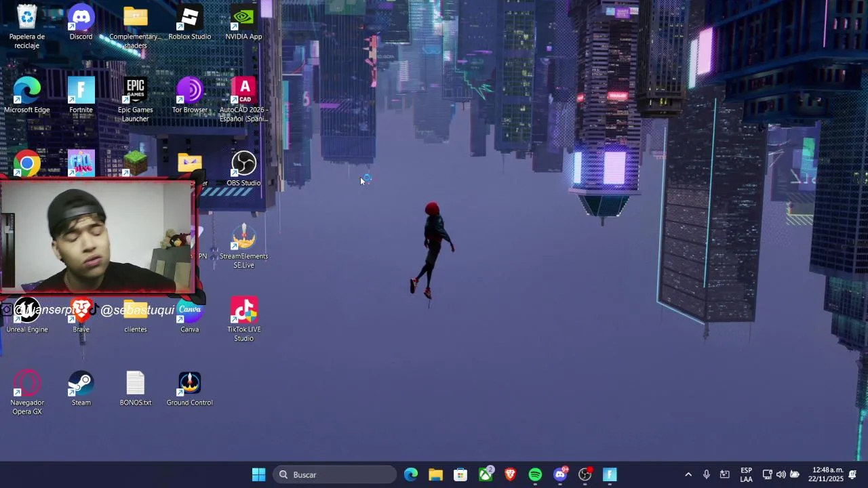The width and height of the screenshot is (868, 488).
Task: Click the battery icon in tray
Action: 795,474
